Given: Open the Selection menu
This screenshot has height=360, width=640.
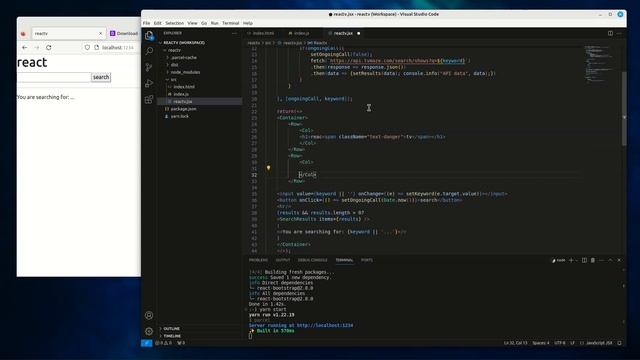Looking at the screenshot, I should pyautogui.click(x=174, y=23).
